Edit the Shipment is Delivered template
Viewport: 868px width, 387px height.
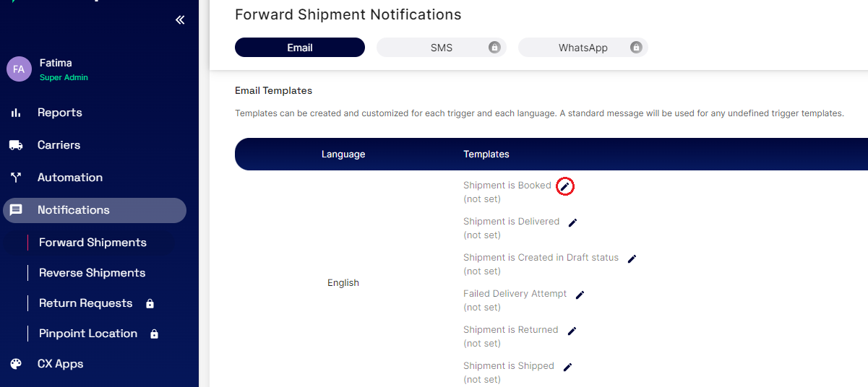[x=572, y=223]
